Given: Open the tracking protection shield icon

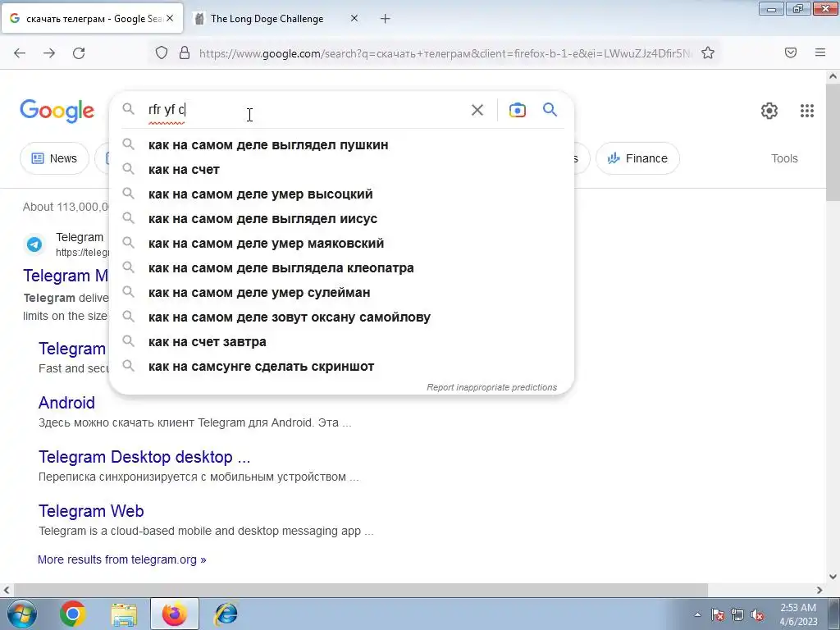Looking at the screenshot, I should point(162,52).
